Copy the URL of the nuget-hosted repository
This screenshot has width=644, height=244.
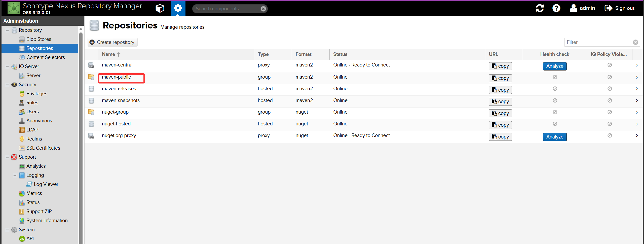click(x=500, y=125)
